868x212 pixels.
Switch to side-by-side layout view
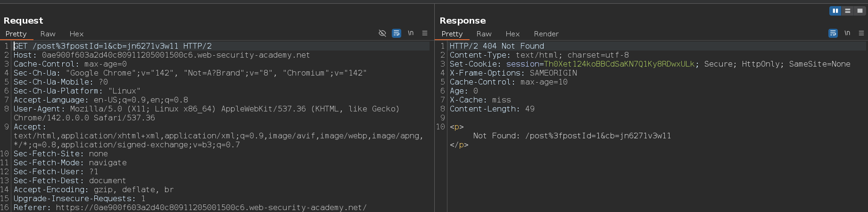tap(835, 11)
